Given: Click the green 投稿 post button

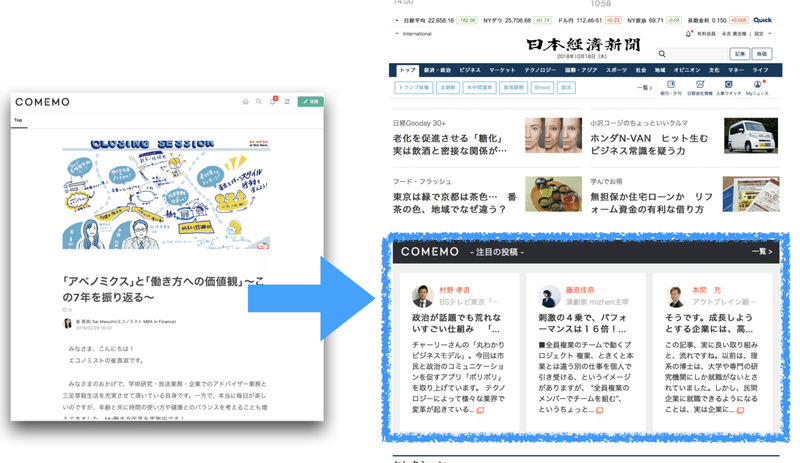Looking at the screenshot, I should (310, 102).
